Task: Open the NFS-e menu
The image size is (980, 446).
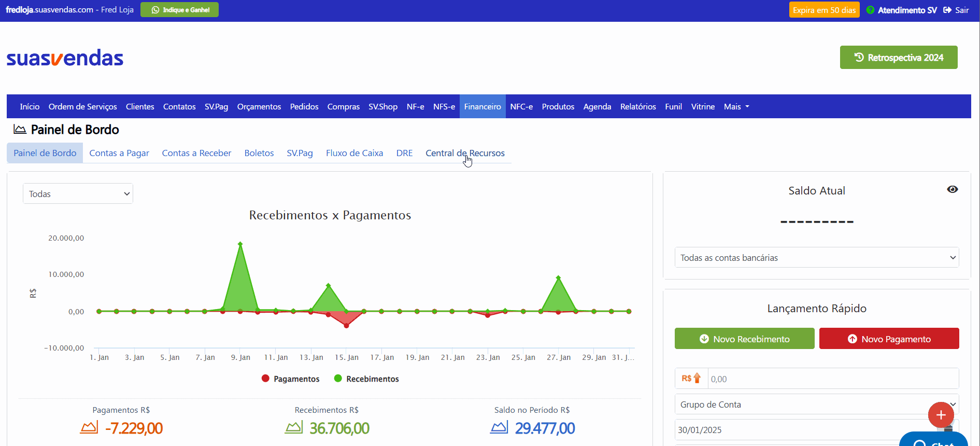Action: point(444,106)
